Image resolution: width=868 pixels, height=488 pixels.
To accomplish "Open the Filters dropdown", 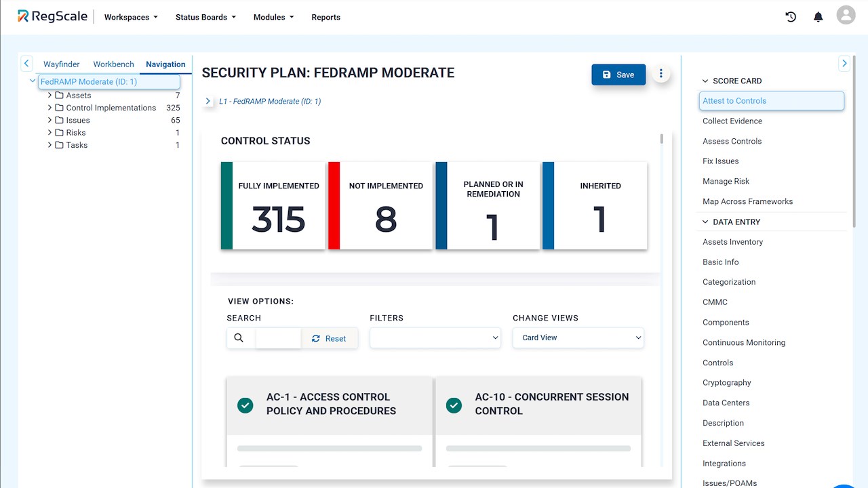I will 435,338.
